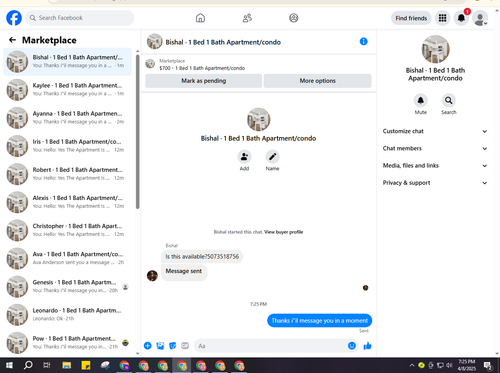Click the Add people icon in chat
The width and height of the screenshot is (500, 373).
[244, 157]
